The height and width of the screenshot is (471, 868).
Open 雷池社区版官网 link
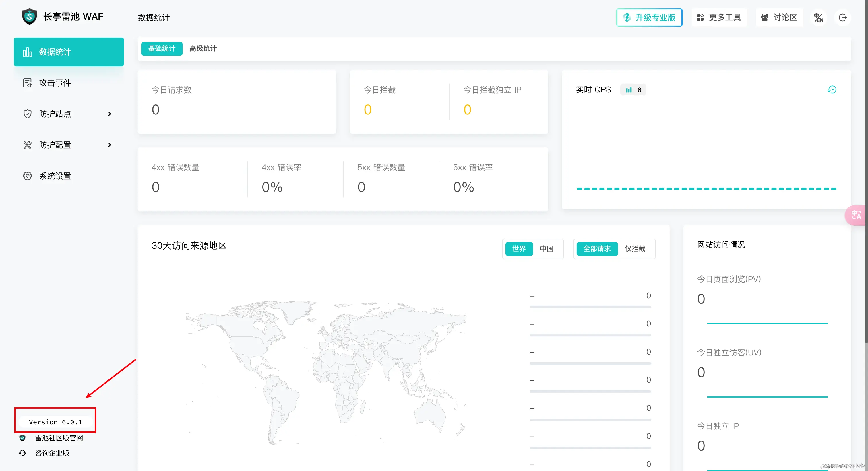(x=59, y=438)
